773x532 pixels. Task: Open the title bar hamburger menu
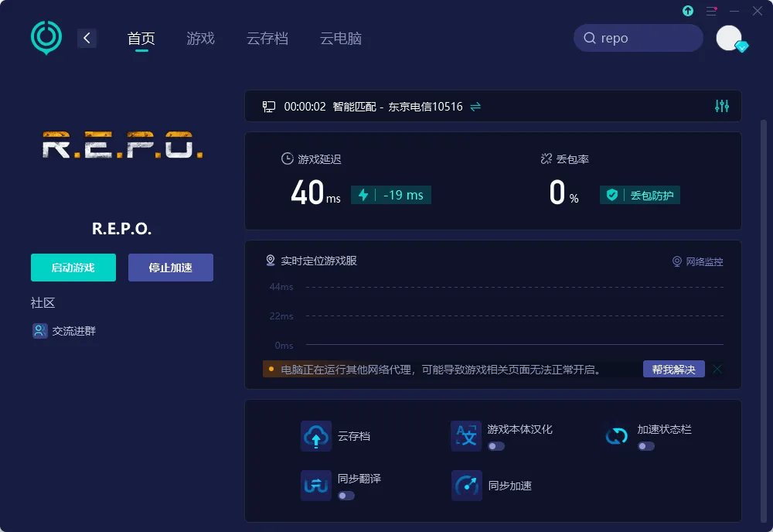point(711,11)
